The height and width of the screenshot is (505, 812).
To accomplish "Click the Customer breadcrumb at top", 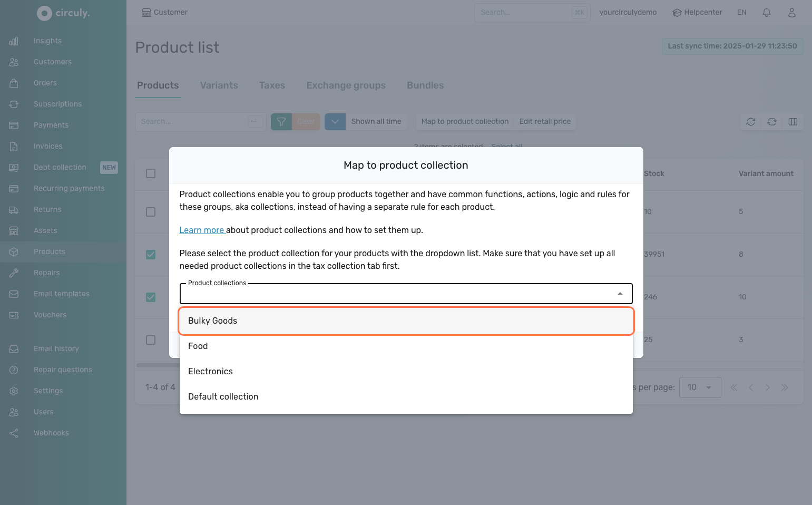I will (x=164, y=12).
